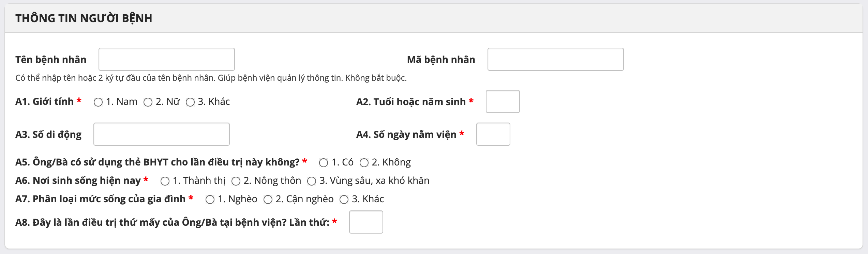This screenshot has width=868, height=254.
Task: Click the THÔNG TIN NGƯỜI BỆNH header
Action: pyautogui.click(x=84, y=18)
